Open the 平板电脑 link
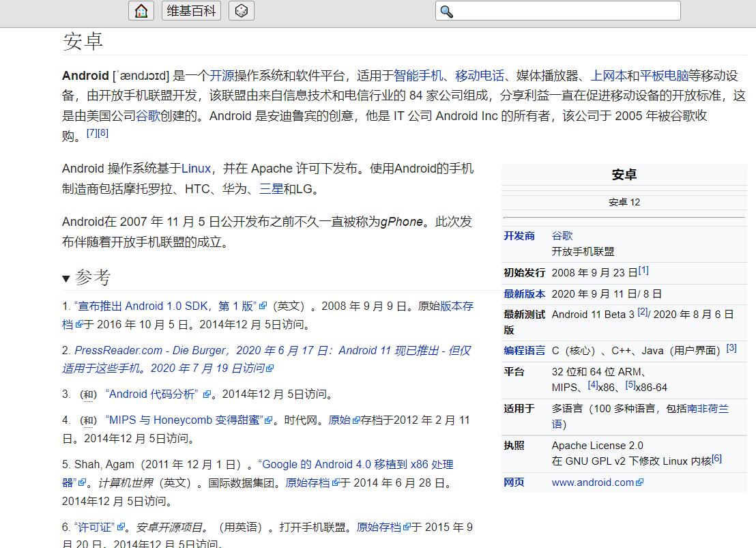756x548 pixels. (x=665, y=76)
